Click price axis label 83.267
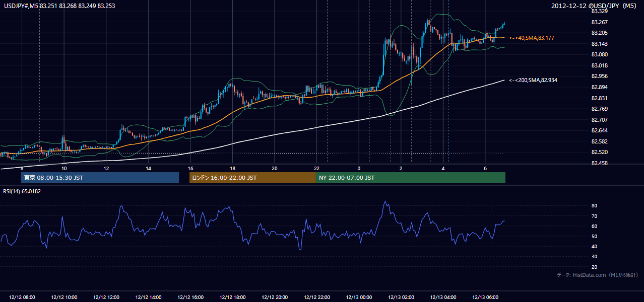The image size is (644, 302). coord(599,22)
